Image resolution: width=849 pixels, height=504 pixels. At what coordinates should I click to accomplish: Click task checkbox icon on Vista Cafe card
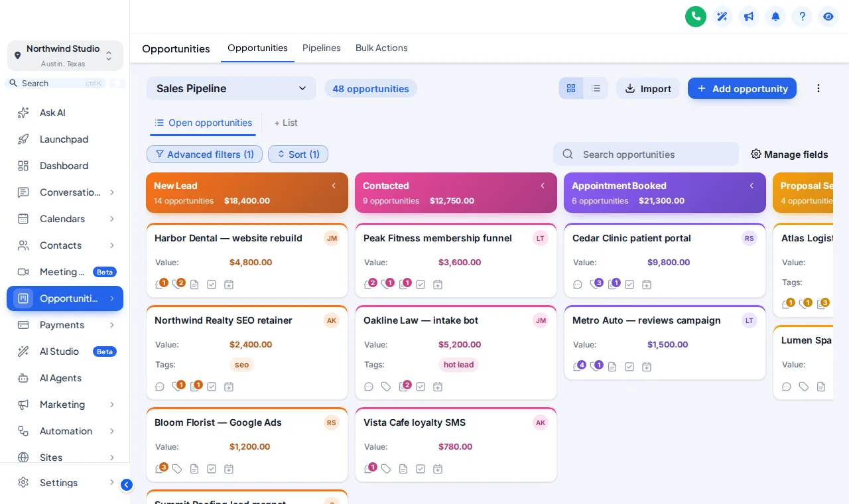pyautogui.click(x=421, y=469)
